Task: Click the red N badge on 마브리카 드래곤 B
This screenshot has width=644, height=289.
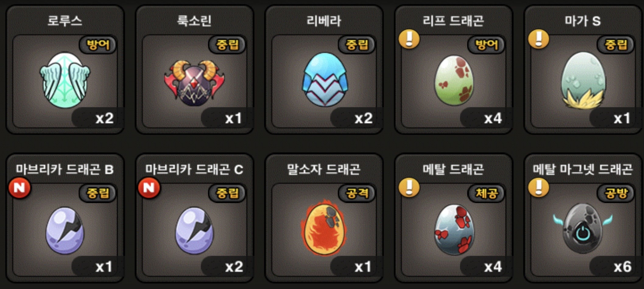Action: tap(19, 188)
